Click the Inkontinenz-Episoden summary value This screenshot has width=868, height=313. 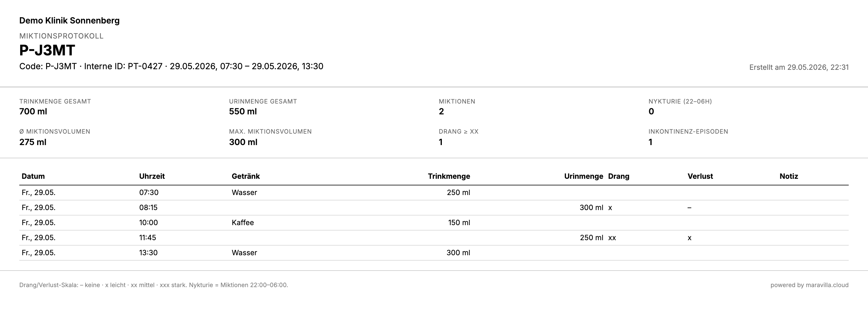(x=650, y=142)
